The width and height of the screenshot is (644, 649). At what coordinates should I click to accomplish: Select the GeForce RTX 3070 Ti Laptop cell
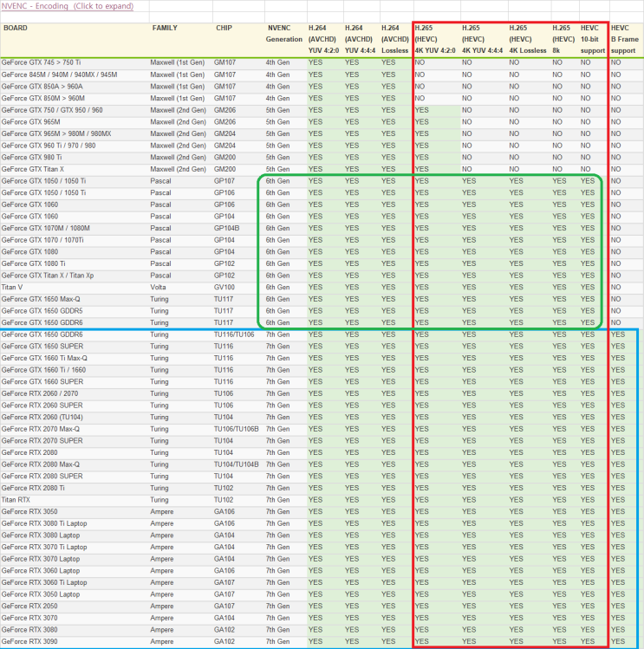(x=44, y=547)
